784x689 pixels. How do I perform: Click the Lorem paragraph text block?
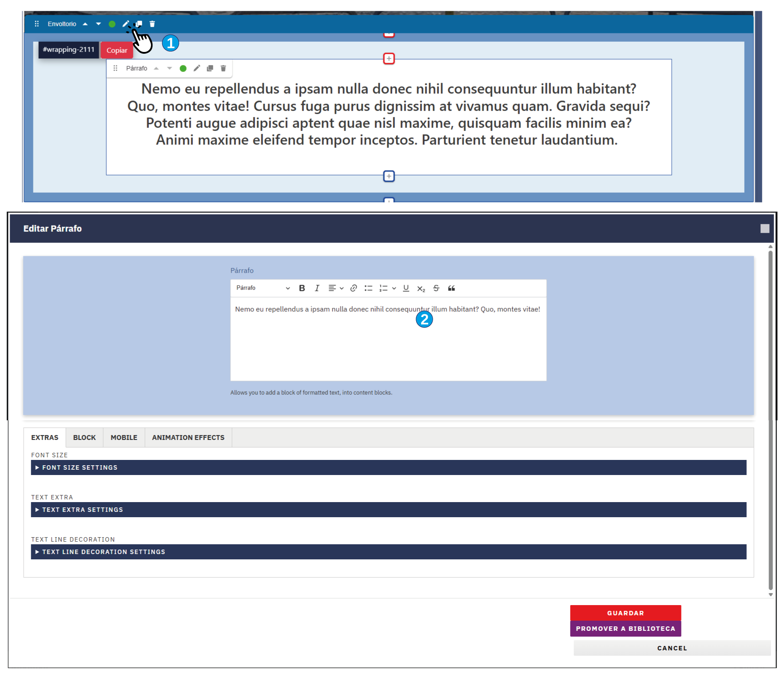click(x=389, y=114)
